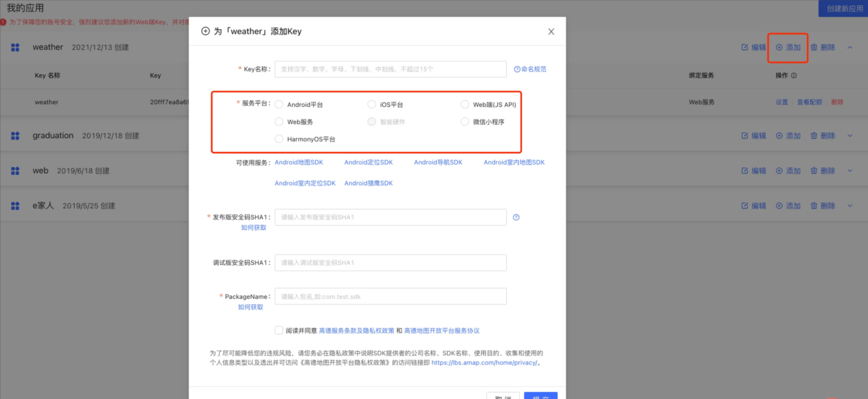
Task: Expand the web app row
Action: (850, 171)
